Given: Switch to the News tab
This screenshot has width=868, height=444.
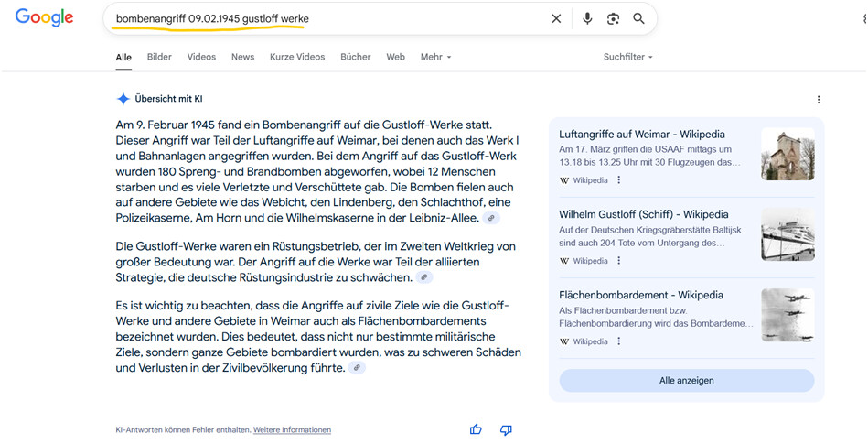Looking at the screenshot, I should tap(243, 57).
